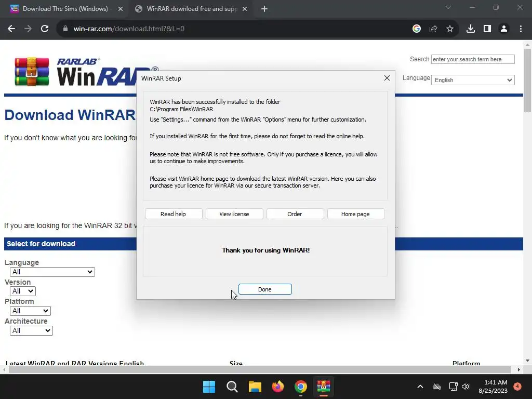The image size is (532, 399).
Task: Switch to WinRAR download tab
Action: [x=192, y=9]
